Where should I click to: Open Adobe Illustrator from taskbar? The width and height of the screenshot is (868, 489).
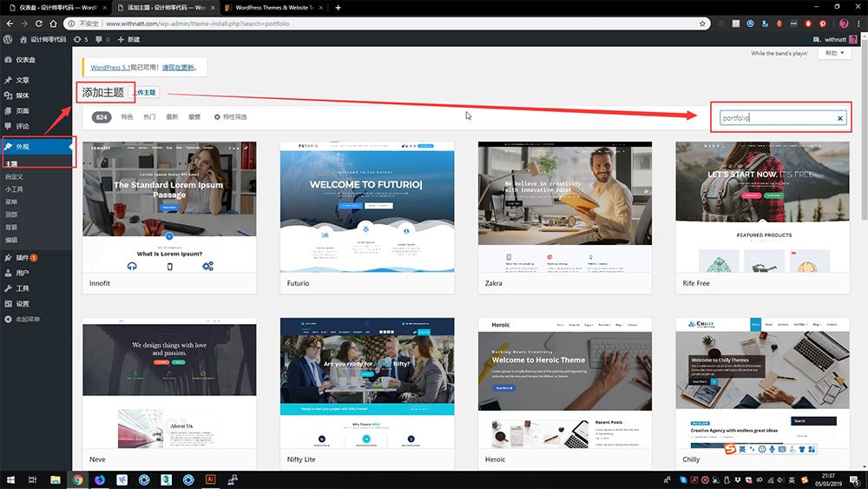click(x=210, y=480)
